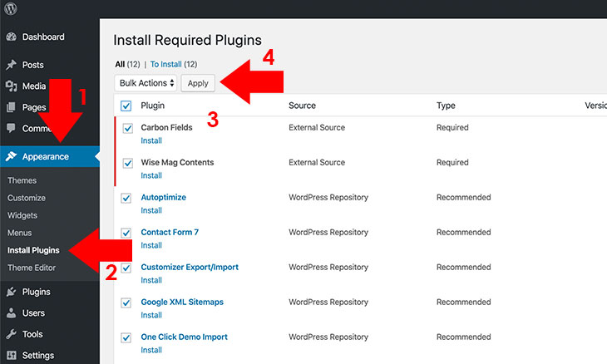Click the Wise Mag Contents plugin name
The image size is (607, 364).
[177, 162]
